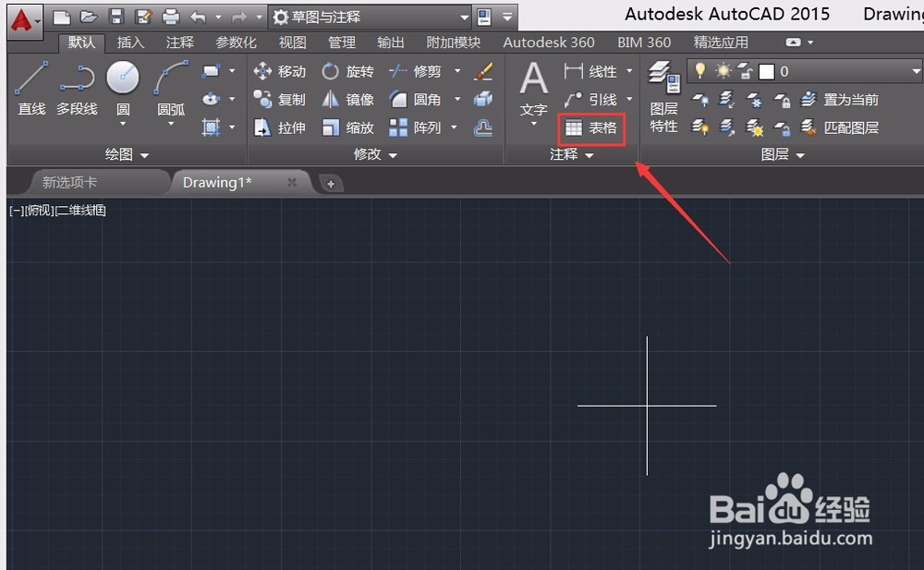Expand the 绘图 panel
The width and height of the screenshot is (924, 570).
[127, 154]
